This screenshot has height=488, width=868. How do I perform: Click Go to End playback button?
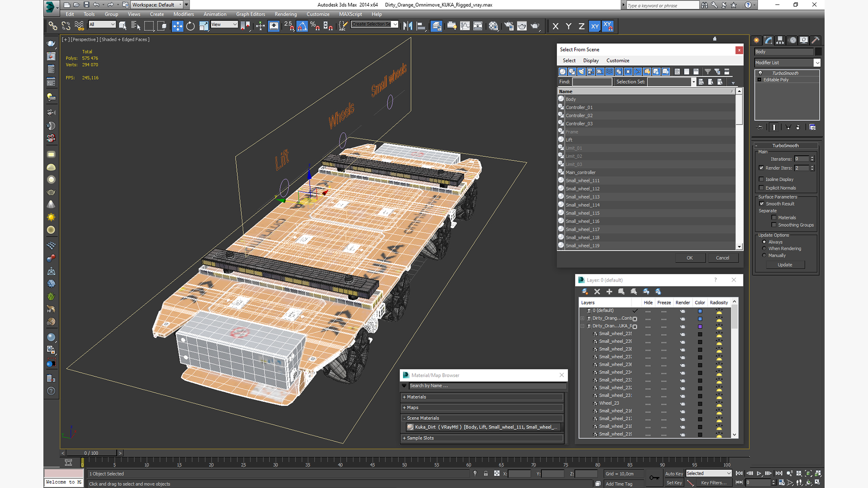point(779,474)
